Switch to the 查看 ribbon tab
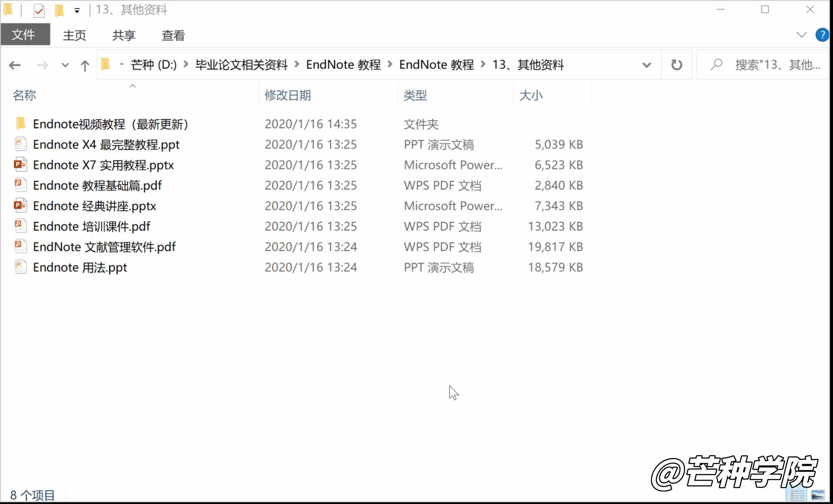 pyautogui.click(x=173, y=35)
